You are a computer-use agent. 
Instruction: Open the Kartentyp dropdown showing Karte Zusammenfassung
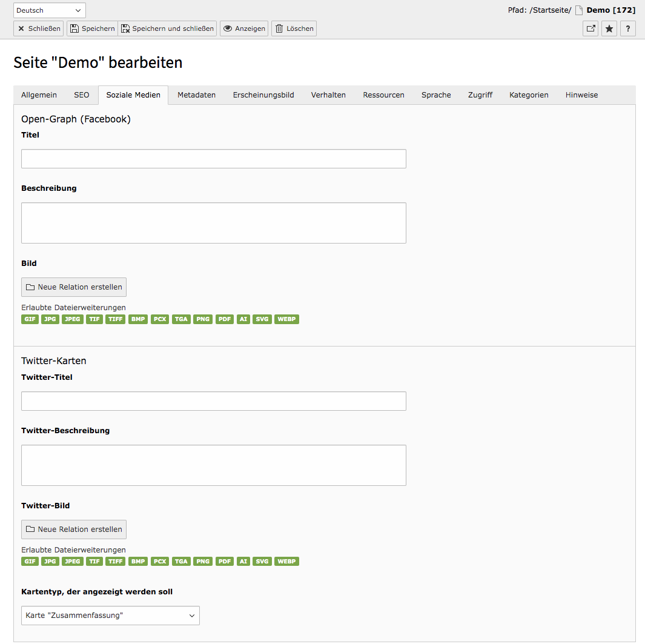[x=110, y=615]
